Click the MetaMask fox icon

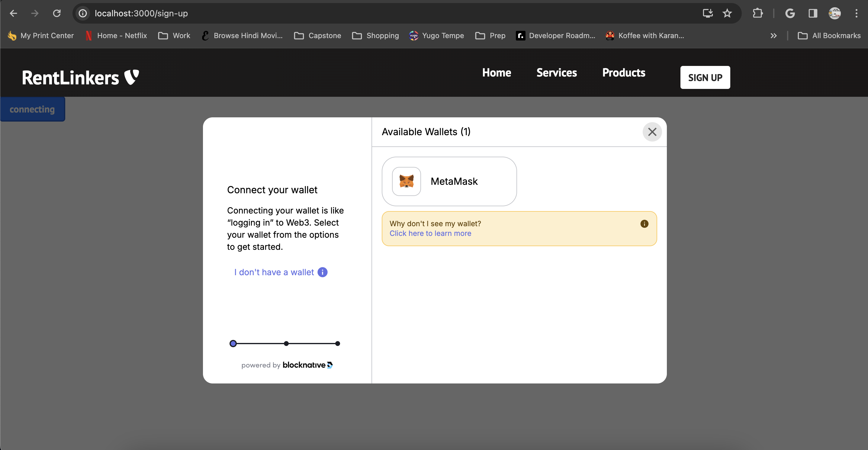tap(407, 181)
